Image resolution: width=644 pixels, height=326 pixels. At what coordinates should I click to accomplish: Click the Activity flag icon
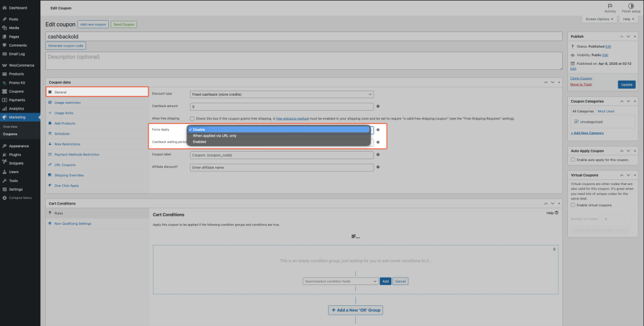[610, 6]
